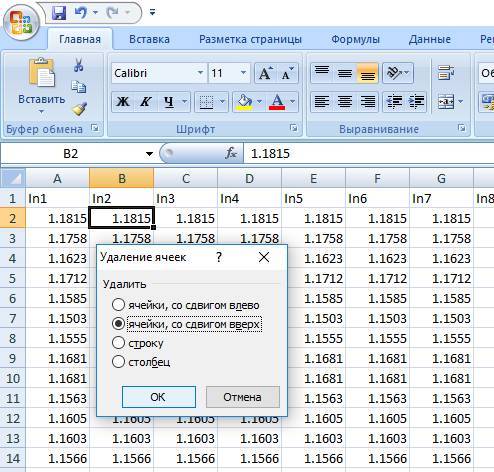Open the Формулы ribbon tab
This screenshot has width=494, height=472.
(355, 39)
